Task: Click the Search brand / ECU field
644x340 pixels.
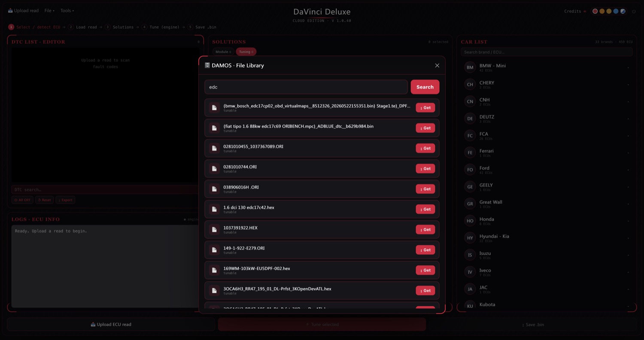Action: [x=547, y=52]
